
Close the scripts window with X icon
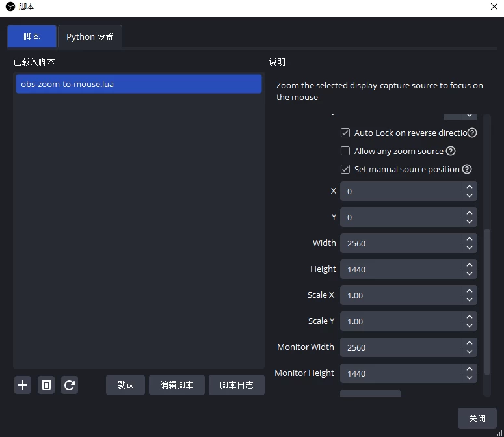494,7
